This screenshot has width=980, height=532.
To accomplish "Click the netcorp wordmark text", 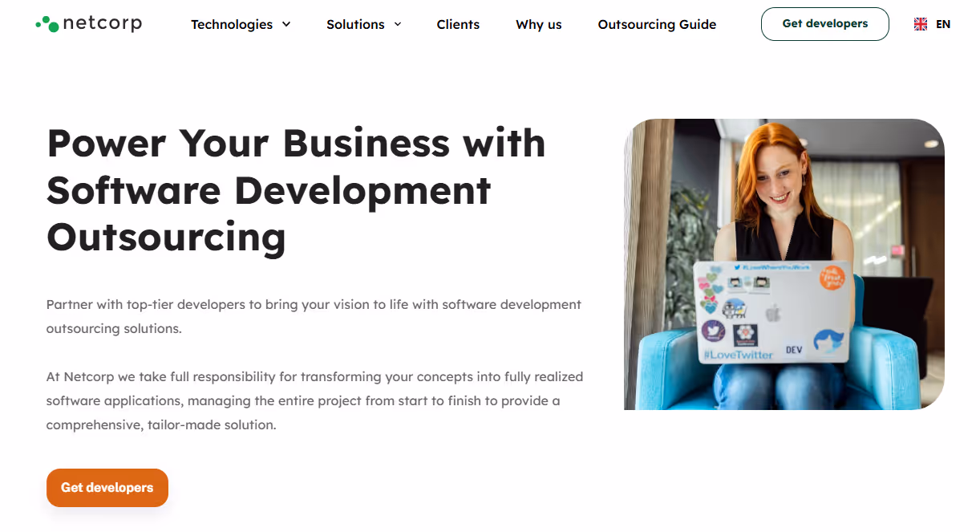I will pyautogui.click(x=102, y=23).
